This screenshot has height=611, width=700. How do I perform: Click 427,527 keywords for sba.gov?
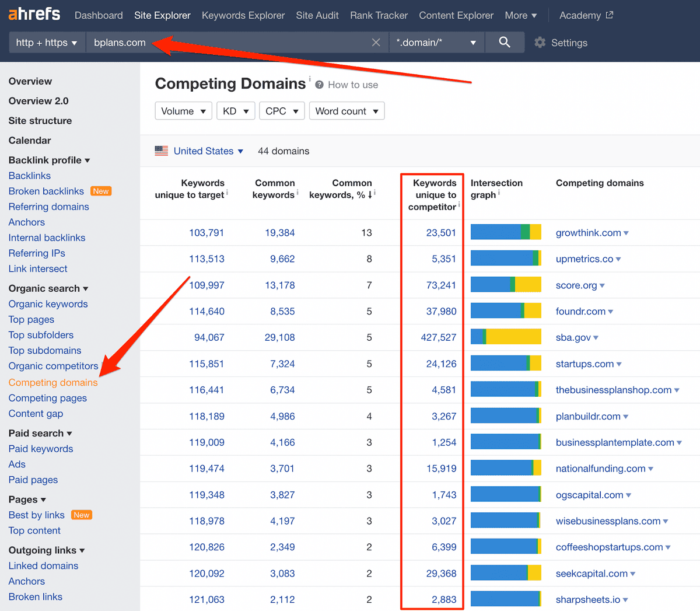439,337
